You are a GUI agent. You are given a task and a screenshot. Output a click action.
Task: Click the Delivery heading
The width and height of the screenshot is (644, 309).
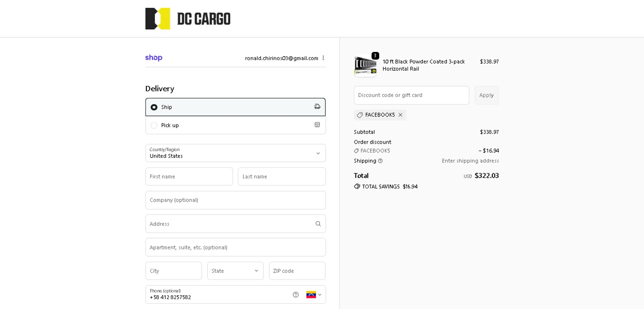160,89
